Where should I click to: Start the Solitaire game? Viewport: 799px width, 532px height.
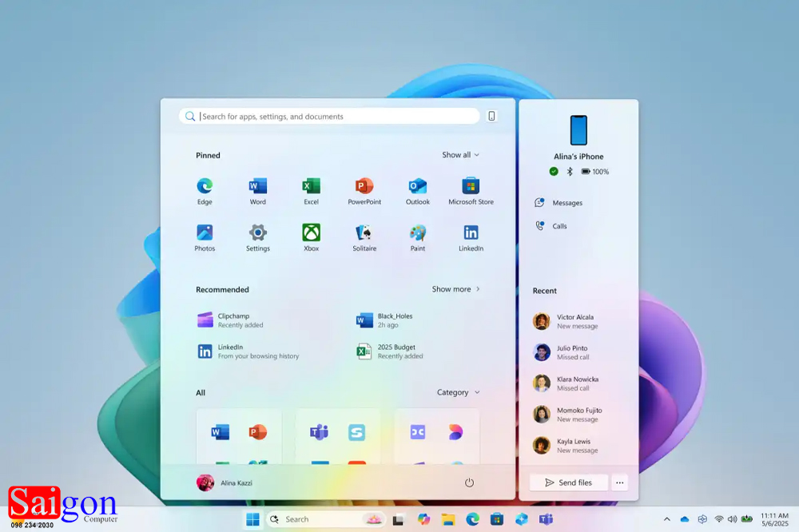click(364, 233)
